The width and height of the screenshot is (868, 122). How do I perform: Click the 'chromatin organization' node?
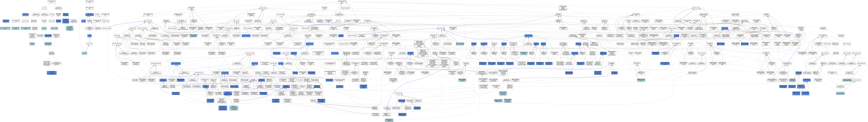click(248, 28)
